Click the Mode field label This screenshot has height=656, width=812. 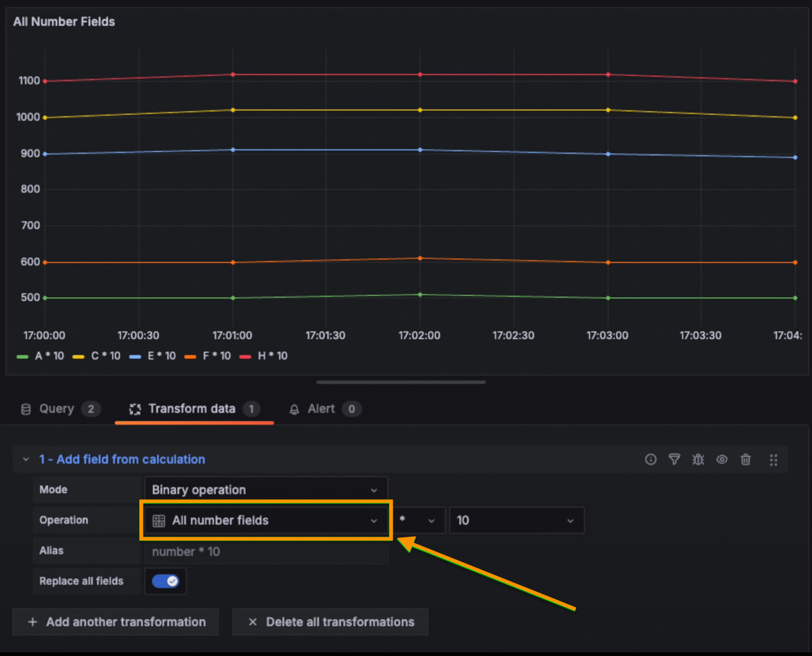53,490
